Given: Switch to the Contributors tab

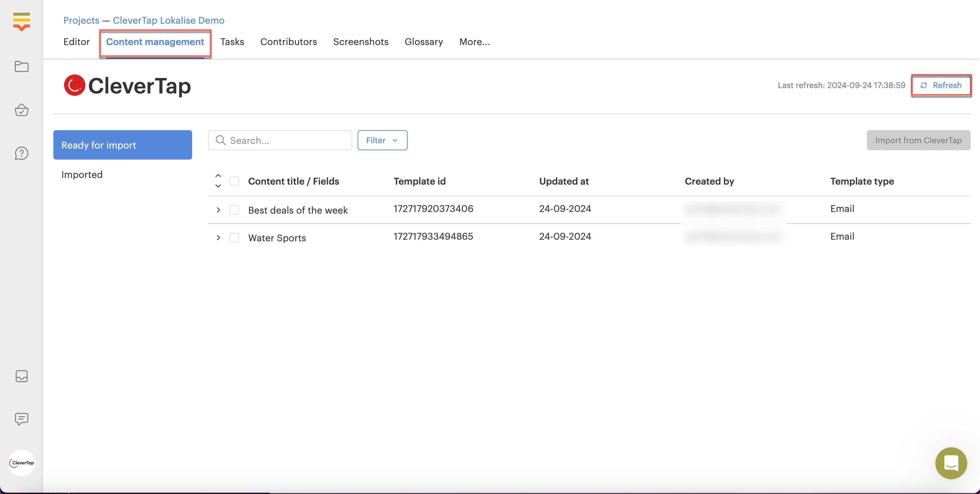Looking at the screenshot, I should [289, 42].
